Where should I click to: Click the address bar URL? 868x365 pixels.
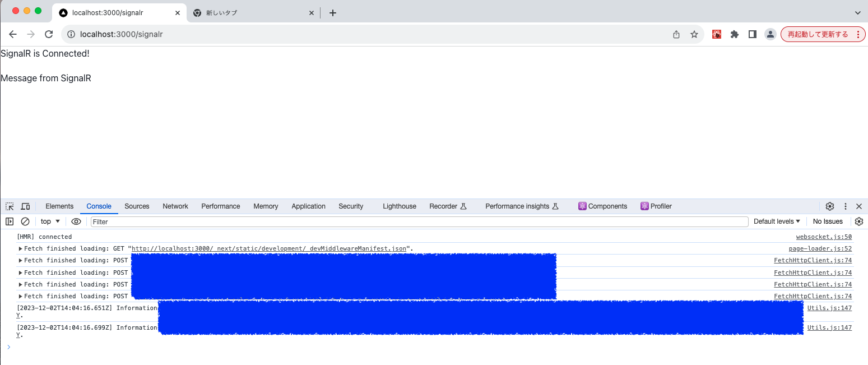pyautogui.click(x=121, y=34)
